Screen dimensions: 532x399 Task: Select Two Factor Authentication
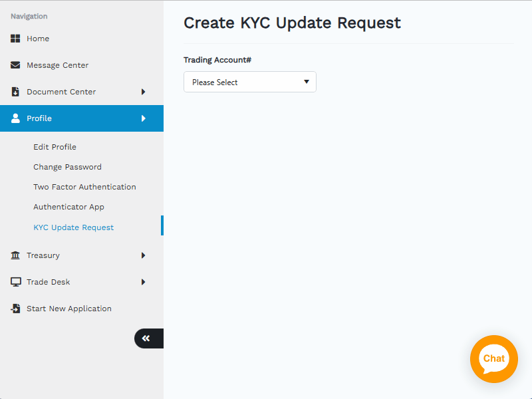tap(84, 187)
